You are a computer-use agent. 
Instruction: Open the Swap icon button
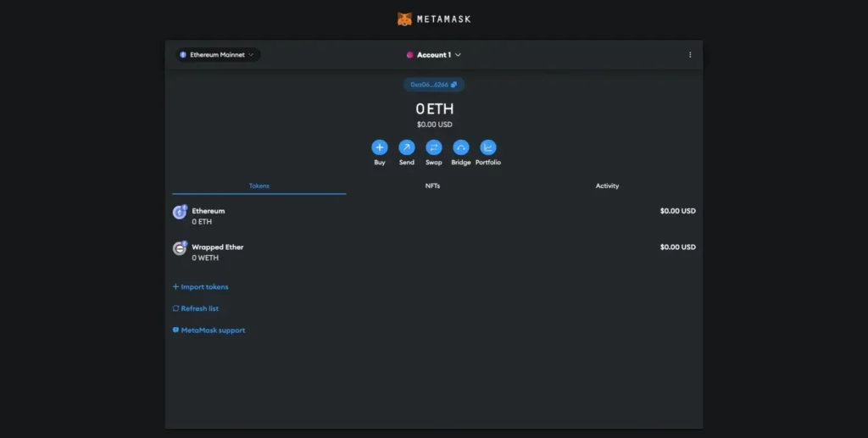click(433, 147)
